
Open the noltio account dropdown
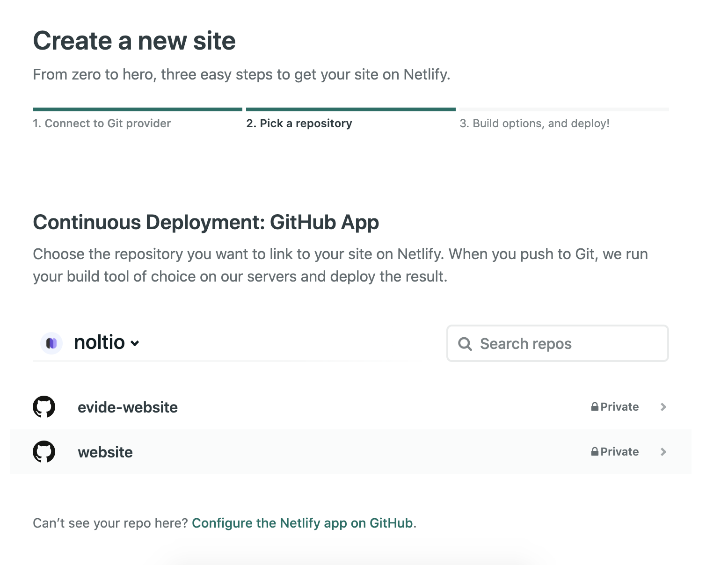[107, 343]
